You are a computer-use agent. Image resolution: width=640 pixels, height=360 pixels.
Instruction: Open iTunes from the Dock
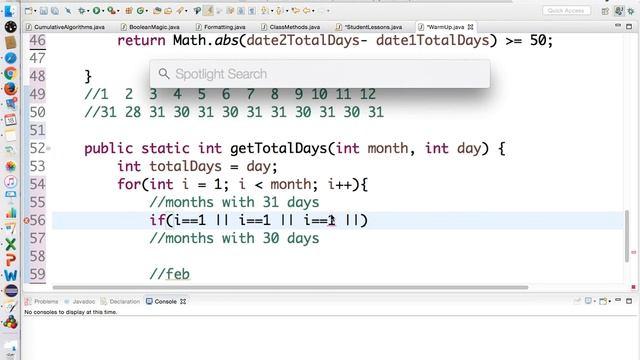(10, 181)
